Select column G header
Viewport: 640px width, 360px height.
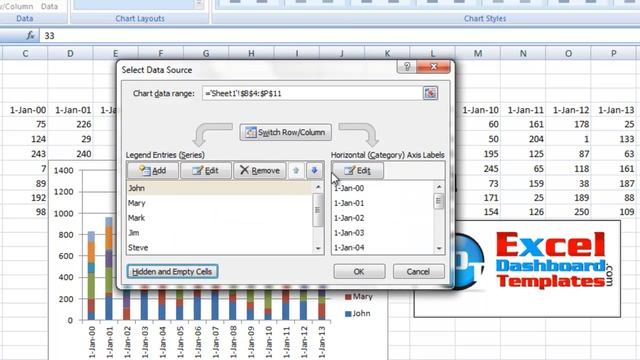[206, 53]
